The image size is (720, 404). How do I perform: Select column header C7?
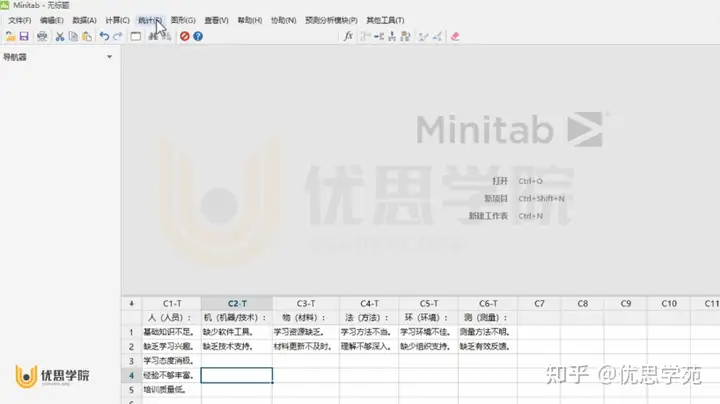click(x=539, y=303)
